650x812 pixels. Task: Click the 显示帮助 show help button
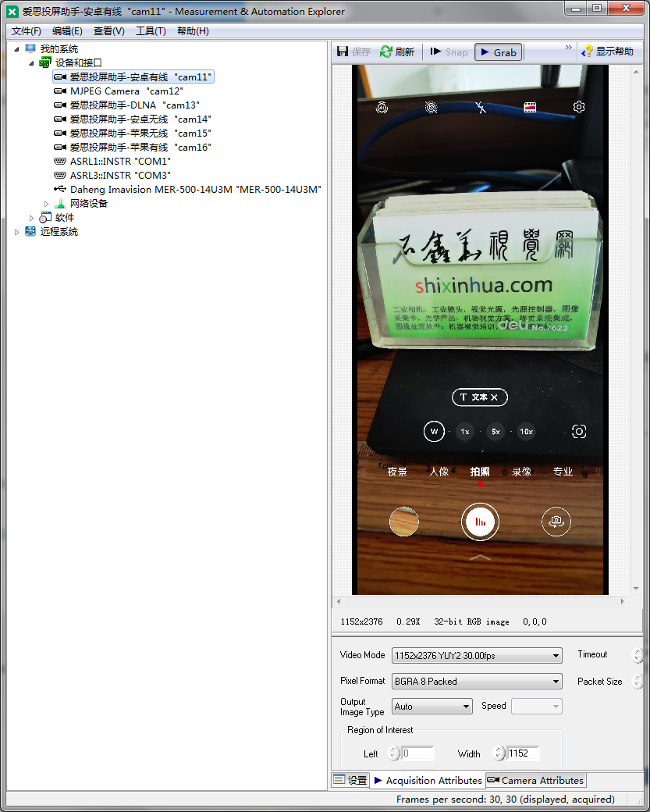coord(608,52)
